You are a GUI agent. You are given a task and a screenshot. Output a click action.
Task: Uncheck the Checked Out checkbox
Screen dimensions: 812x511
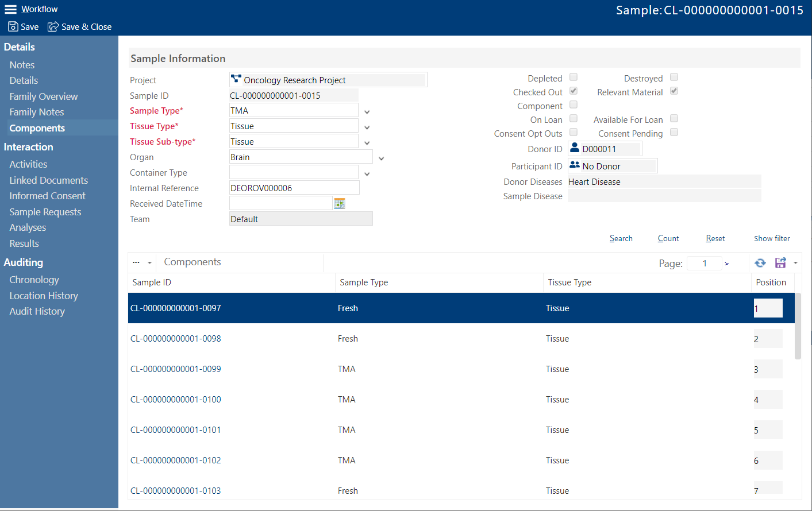coord(573,91)
